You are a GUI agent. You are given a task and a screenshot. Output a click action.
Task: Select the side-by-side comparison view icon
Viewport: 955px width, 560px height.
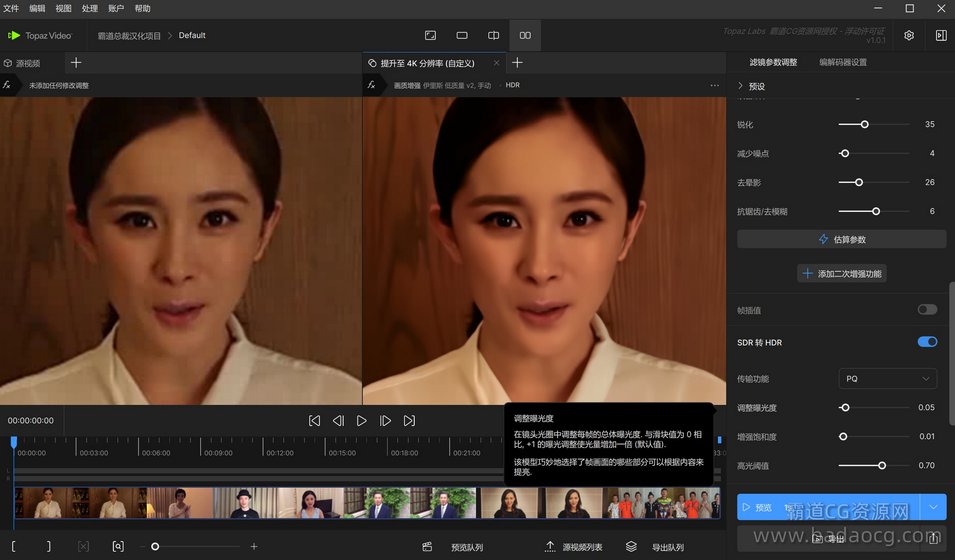(525, 35)
